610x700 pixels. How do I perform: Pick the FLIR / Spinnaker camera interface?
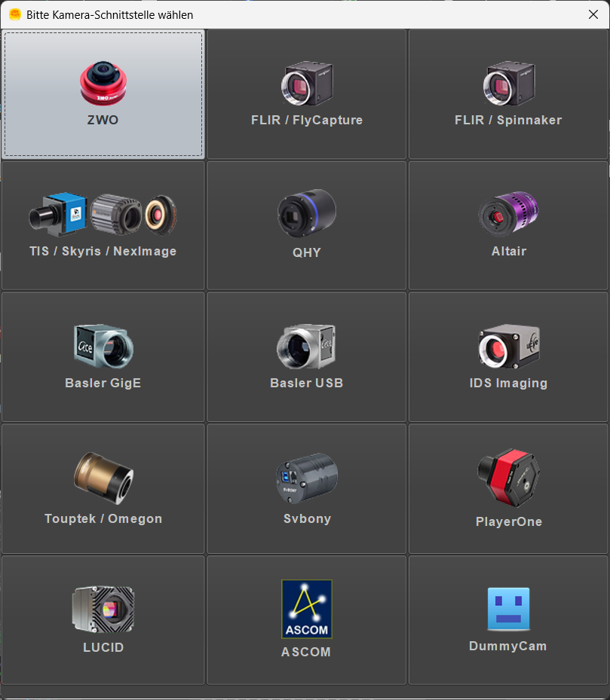pos(508,94)
